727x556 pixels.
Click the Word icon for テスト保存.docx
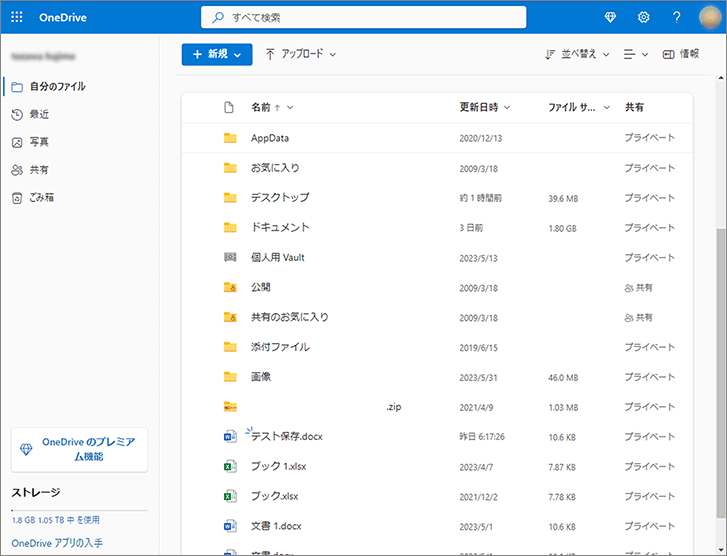coord(230,436)
